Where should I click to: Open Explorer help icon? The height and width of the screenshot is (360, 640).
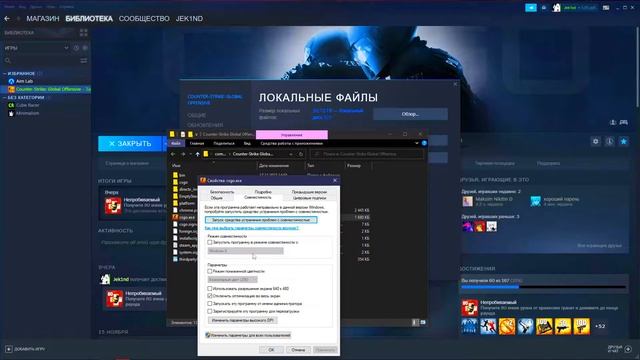424,143
